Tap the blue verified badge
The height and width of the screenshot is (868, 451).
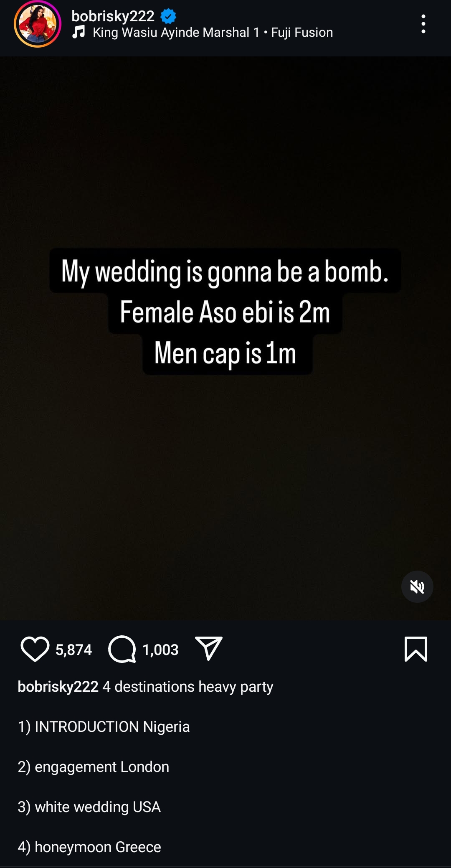168,16
